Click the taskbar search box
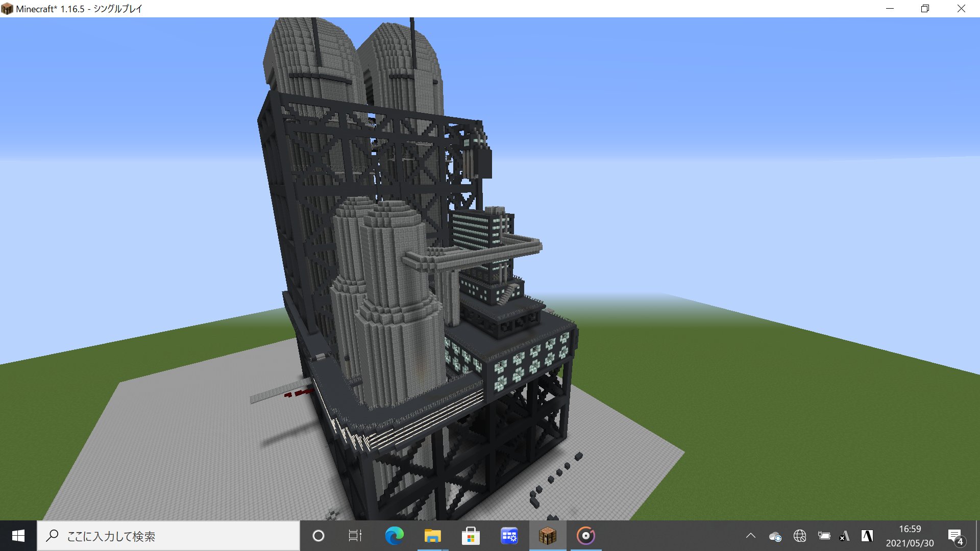This screenshot has height=551, width=980. [x=153, y=536]
